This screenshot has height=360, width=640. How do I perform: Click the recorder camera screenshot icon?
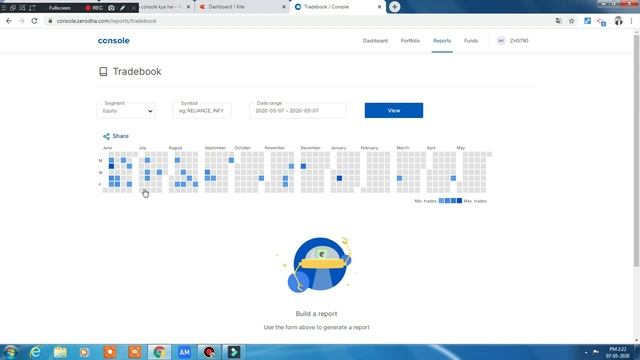[111, 8]
